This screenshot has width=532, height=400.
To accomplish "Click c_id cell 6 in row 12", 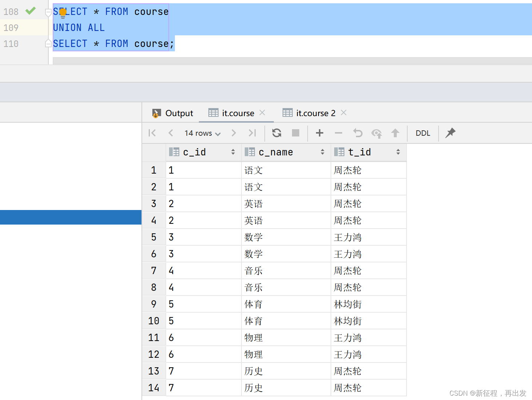I will pyautogui.click(x=204, y=354).
